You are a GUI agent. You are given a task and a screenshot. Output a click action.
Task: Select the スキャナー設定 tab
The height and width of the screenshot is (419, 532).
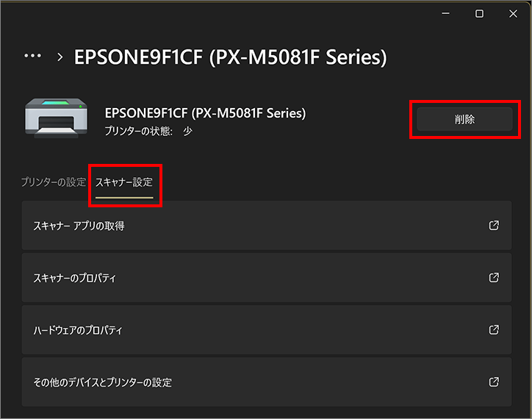coord(124,182)
